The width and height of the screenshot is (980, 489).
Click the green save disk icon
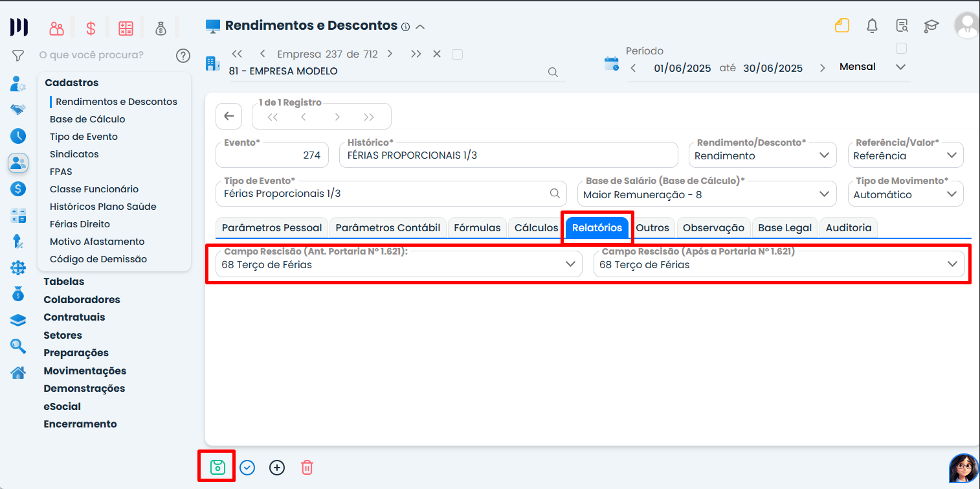(217, 467)
